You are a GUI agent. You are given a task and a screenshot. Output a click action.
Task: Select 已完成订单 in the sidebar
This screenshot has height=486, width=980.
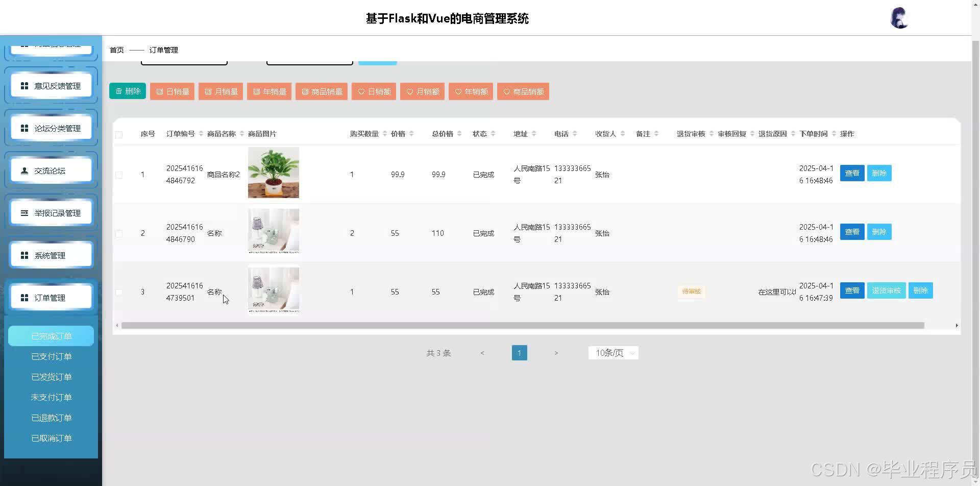click(x=51, y=336)
